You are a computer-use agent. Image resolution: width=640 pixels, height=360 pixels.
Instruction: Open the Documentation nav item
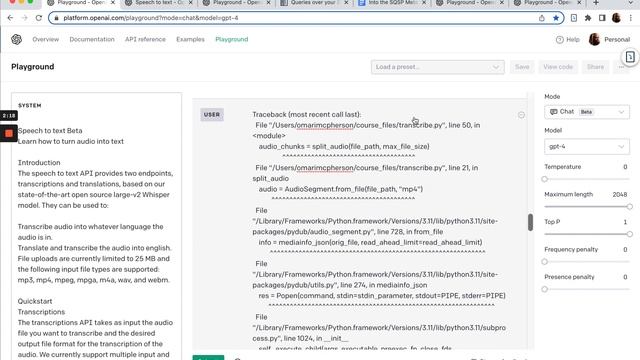(92, 40)
